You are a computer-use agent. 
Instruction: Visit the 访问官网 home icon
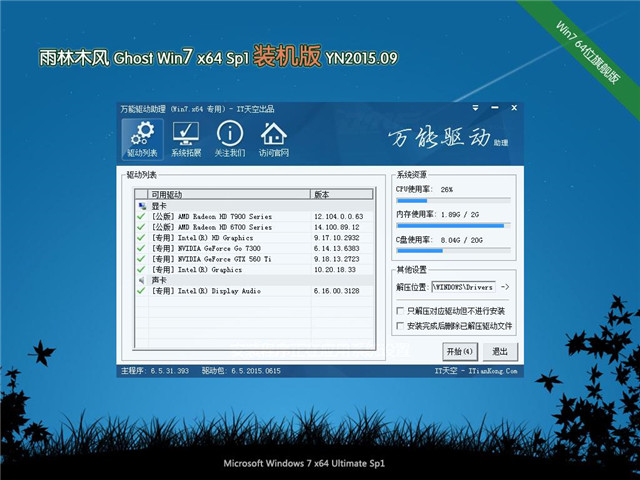tap(273, 140)
